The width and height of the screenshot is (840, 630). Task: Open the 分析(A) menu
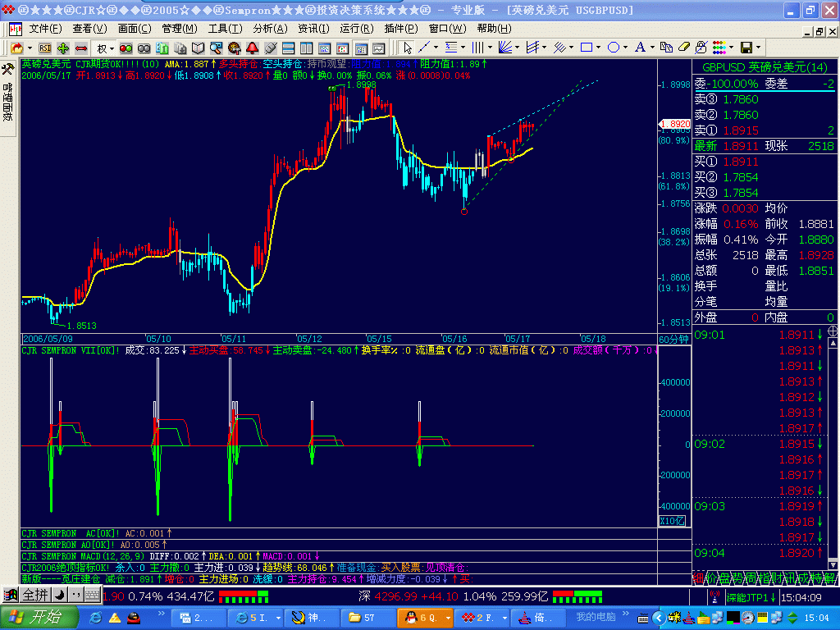[x=270, y=29]
